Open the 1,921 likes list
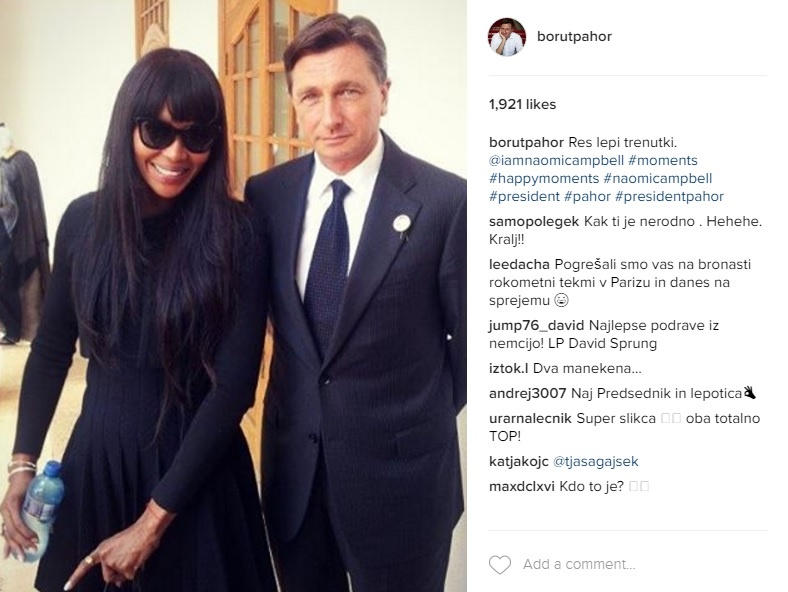This screenshot has height=592, width=788. 522,105
